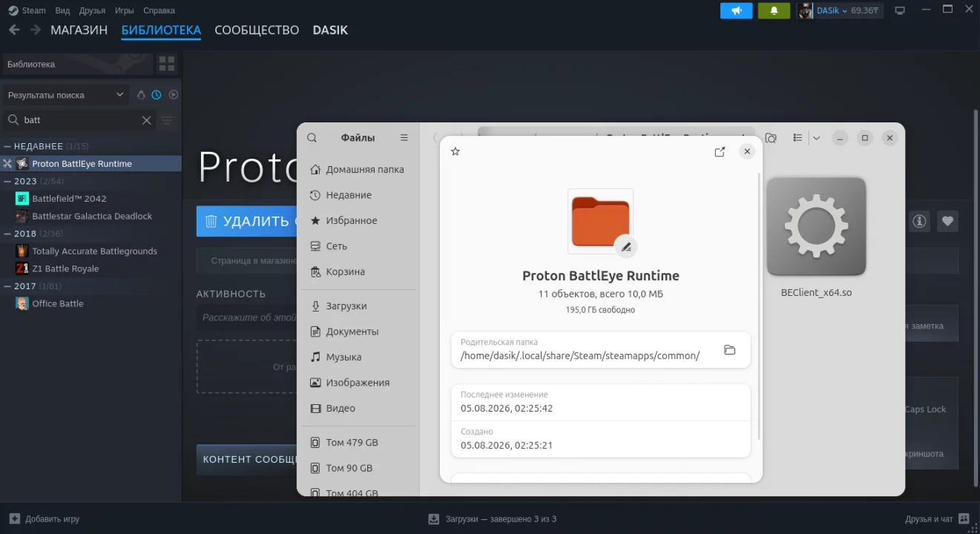
Task: Toggle the ready-to-play filter icon
Action: click(x=174, y=95)
